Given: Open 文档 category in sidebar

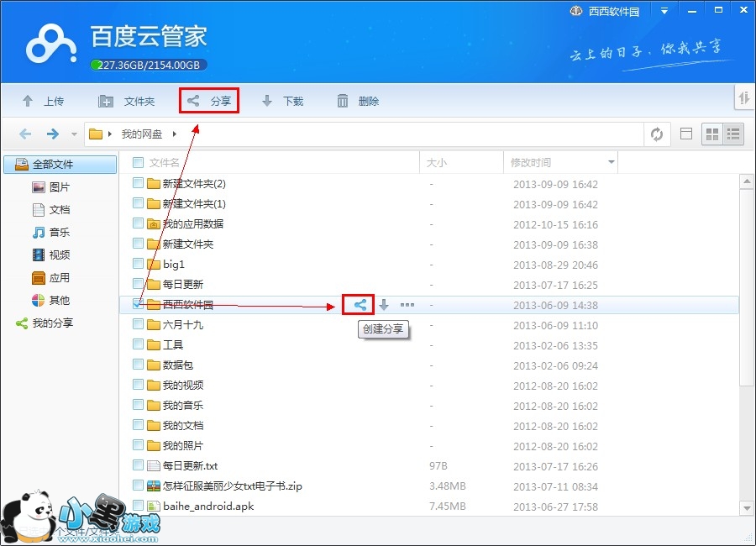Looking at the screenshot, I should (x=50, y=210).
